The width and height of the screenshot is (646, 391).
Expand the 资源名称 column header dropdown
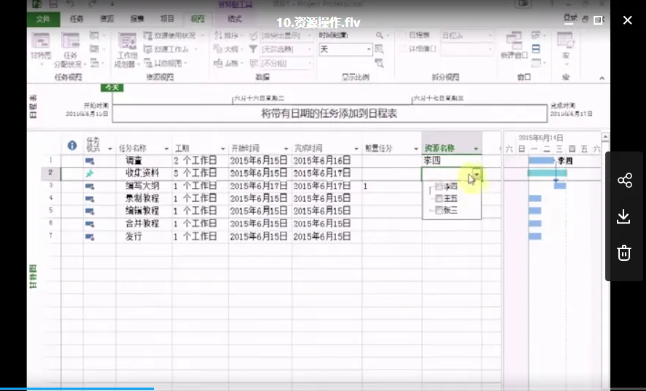point(476,149)
